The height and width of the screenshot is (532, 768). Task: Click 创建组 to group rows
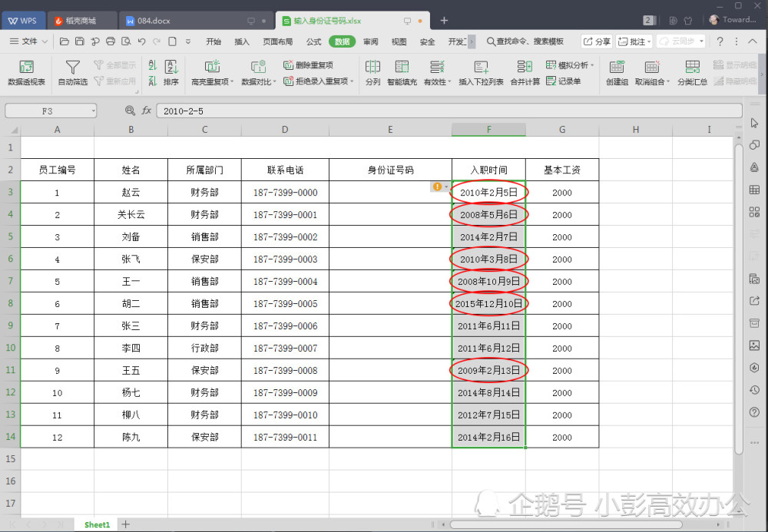(617, 72)
